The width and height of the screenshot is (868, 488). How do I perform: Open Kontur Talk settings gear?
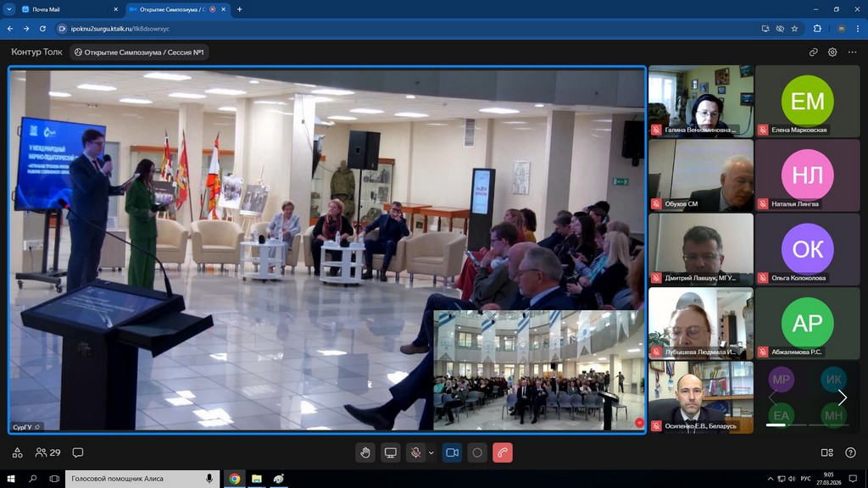coord(832,52)
